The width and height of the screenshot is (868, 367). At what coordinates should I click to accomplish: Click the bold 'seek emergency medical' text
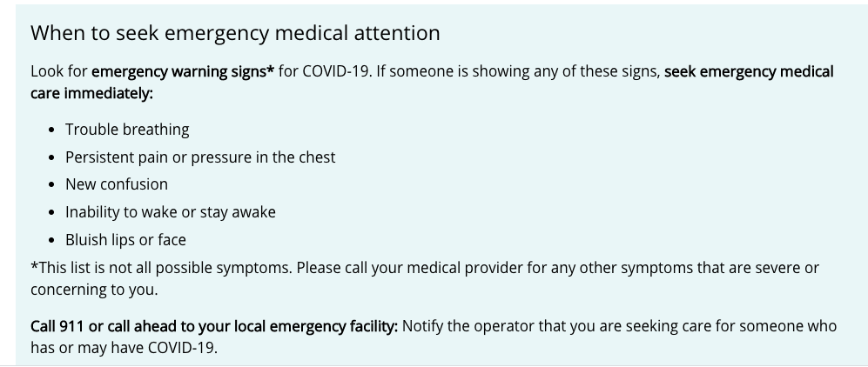click(749, 72)
